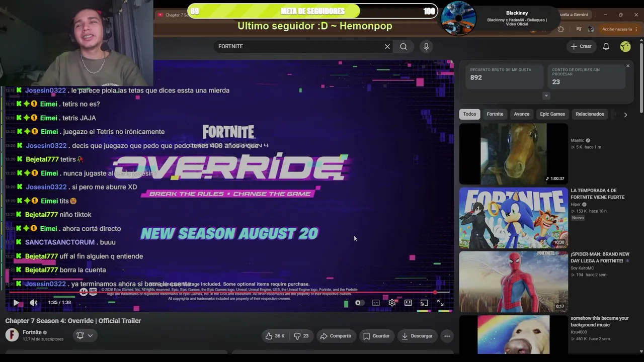Share the video via Compartir
This screenshot has height=362, width=644.
(336, 336)
